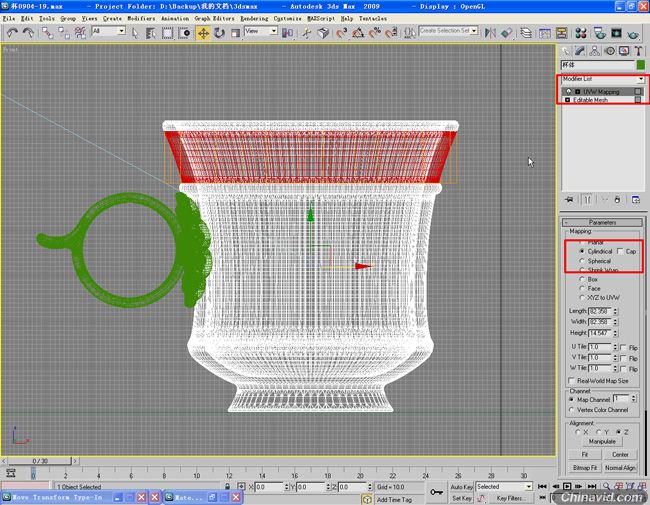Open the Schematic View icon
The height and width of the screenshot is (505, 650).
[x=561, y=33]
